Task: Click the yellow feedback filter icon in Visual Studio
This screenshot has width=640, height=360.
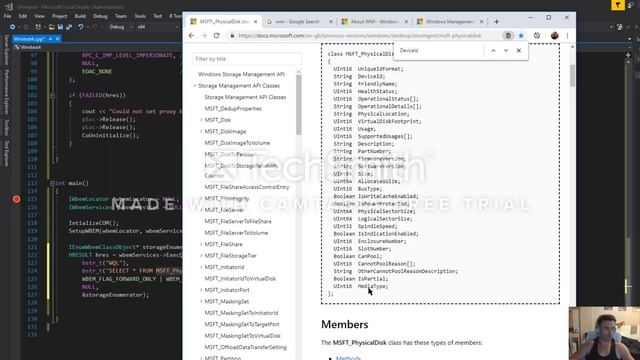Action: 618,5
